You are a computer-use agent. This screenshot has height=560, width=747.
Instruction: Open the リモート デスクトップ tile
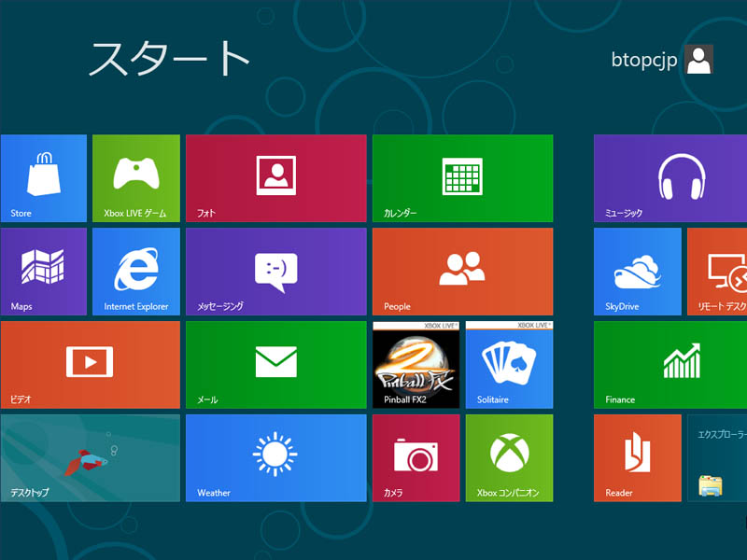(717, 272)
